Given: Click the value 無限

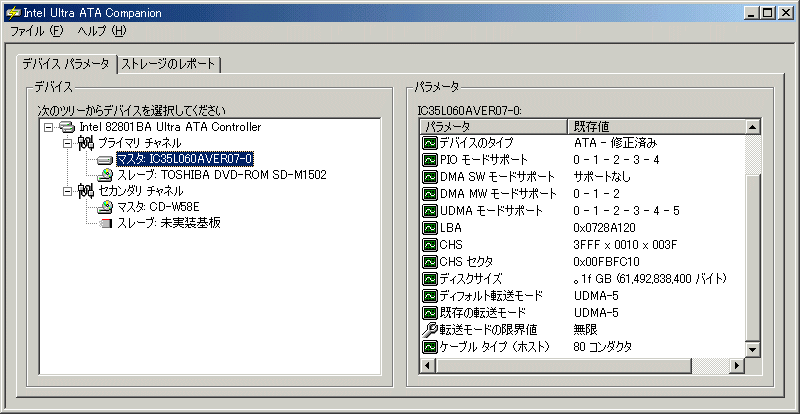Looking at the screenshot, I should [585, 330].
